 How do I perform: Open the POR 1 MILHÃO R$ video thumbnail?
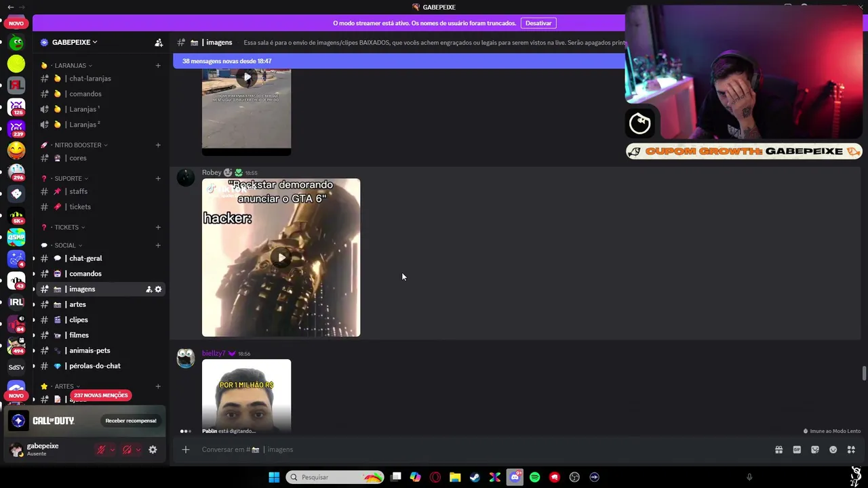tap(246, 396)
